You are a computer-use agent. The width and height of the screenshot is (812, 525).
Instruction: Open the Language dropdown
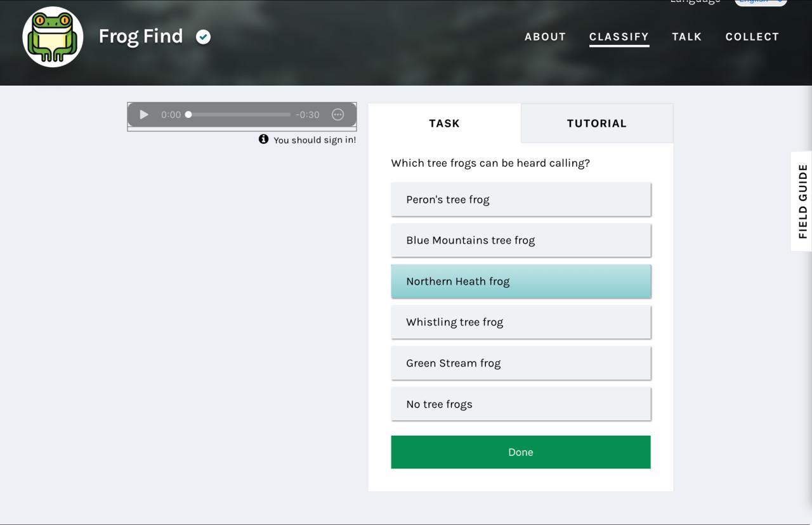tap(761, 2)
